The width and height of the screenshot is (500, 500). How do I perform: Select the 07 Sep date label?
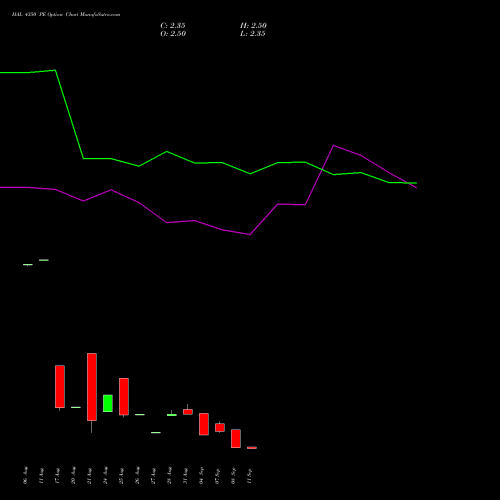(x=217, y=475)
